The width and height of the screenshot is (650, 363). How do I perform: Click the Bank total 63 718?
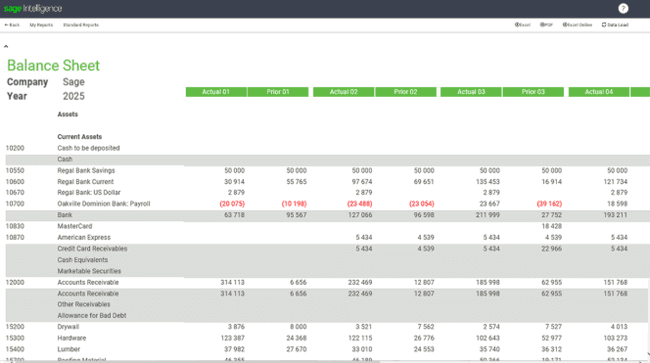[234, 215]
